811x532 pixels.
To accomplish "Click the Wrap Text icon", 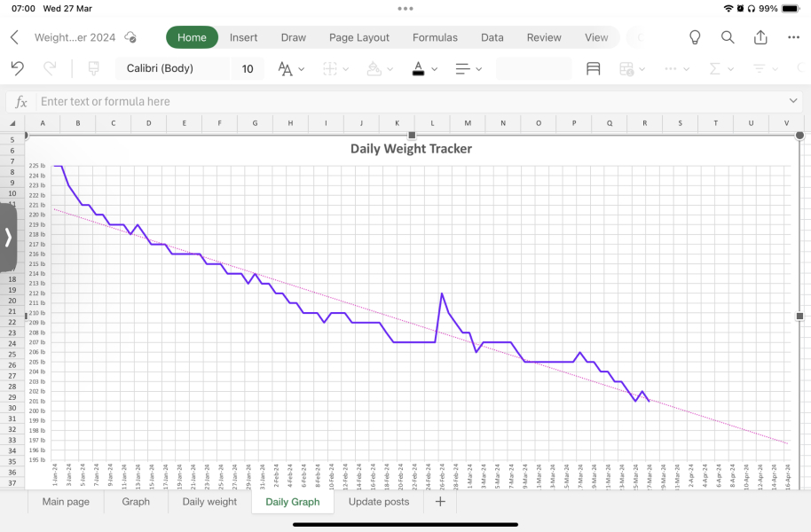I will click(594, 68).
